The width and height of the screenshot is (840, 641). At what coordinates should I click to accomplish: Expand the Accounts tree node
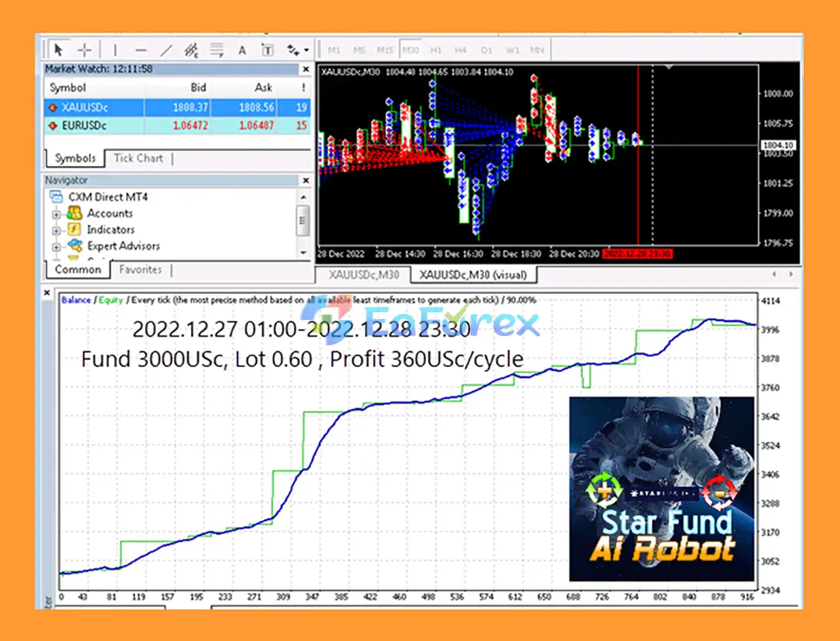coord(56,214)
